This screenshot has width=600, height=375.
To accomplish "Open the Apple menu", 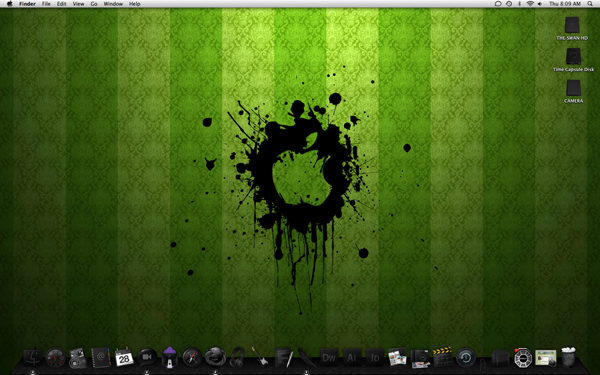I will pyautogui.click(x=10, y=4).
